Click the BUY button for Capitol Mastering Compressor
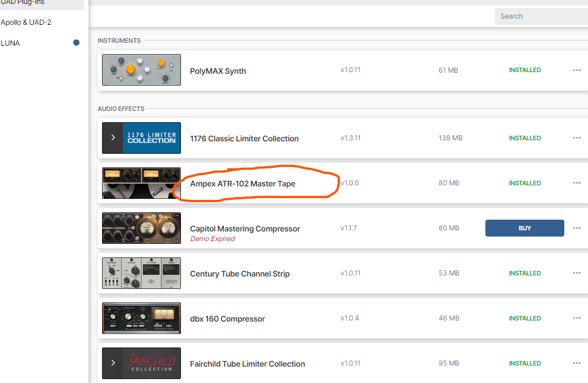Screen dimensions: 588x383 pyautogui.click(x=525, y=228)
